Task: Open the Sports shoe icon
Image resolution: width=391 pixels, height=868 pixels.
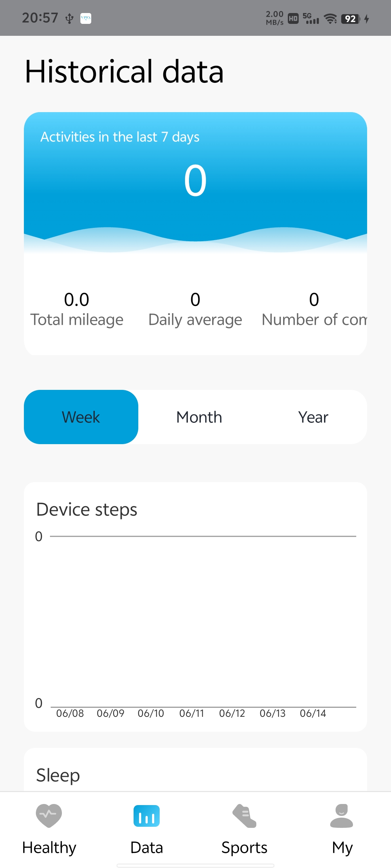Action: click(x=244, y=816)
